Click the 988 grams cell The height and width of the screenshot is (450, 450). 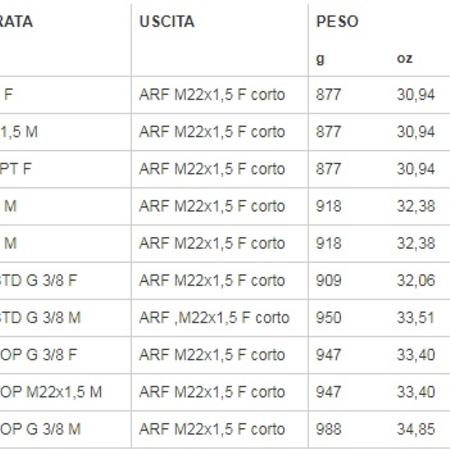[328, 429]
